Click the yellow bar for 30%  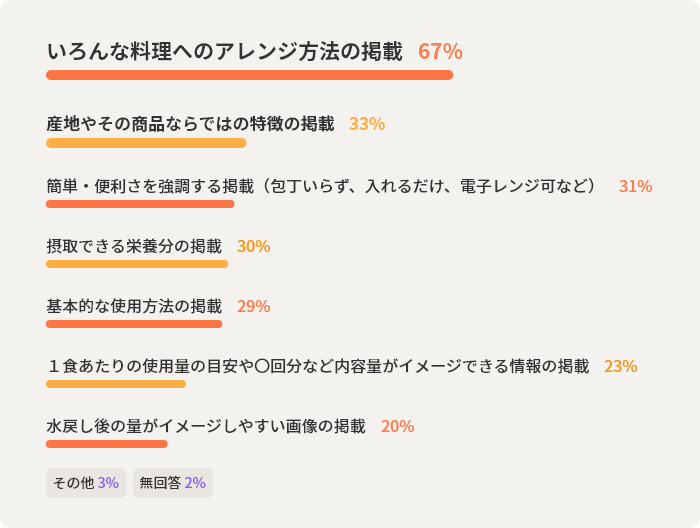137,264
